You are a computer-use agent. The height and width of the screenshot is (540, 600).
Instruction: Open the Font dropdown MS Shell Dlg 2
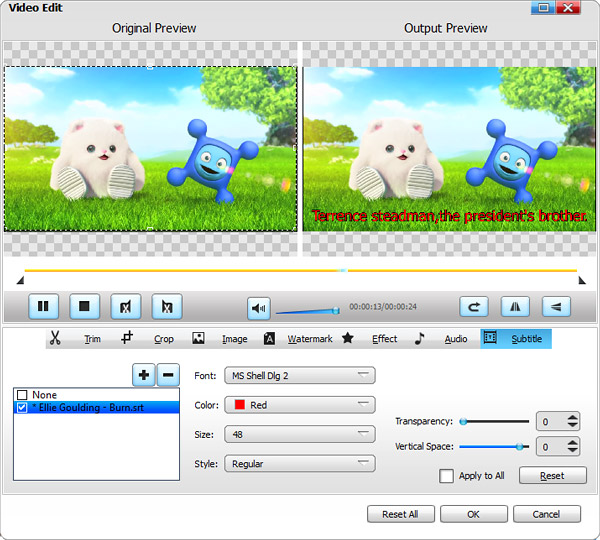(300, 375)
